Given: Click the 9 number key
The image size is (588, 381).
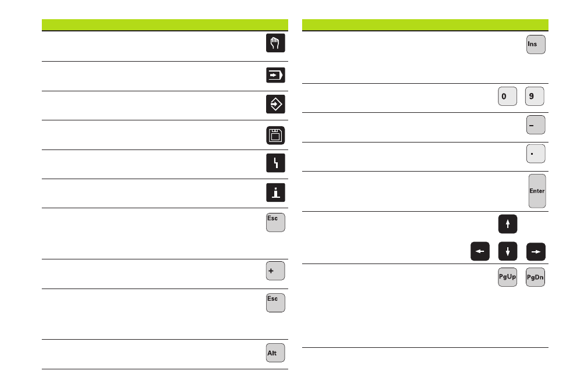Looking at the screenshot, I should [535, 96].
